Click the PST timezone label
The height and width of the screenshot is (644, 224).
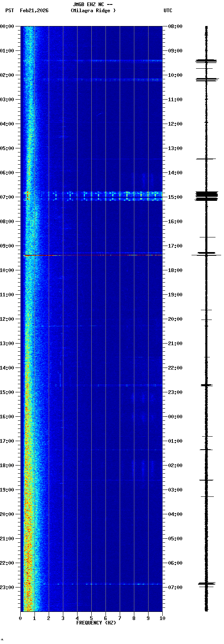pos(10,11)
